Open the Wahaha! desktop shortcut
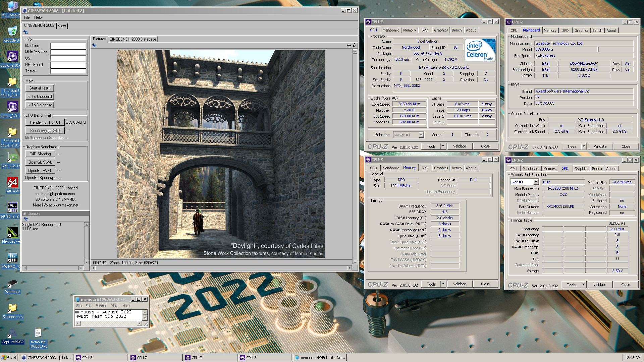The image size is (644, 362). coord(12,286)
